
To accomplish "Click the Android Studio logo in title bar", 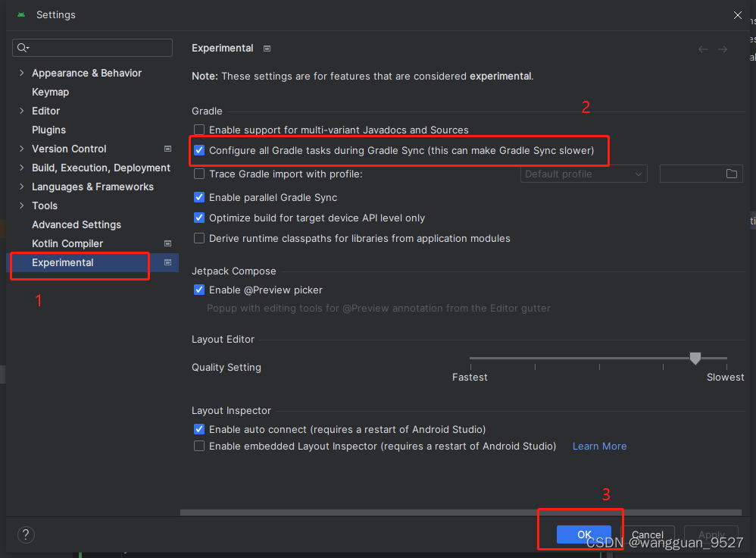I will click(21, 14).
